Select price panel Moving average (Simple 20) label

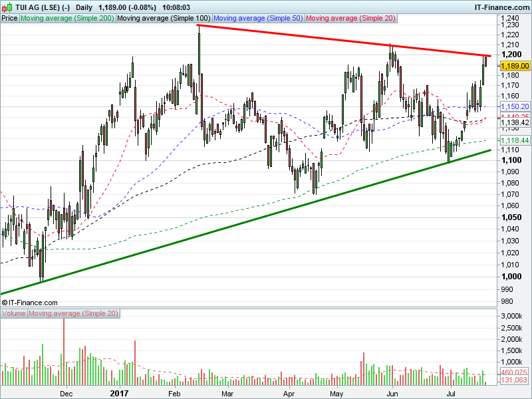[351, 19]
